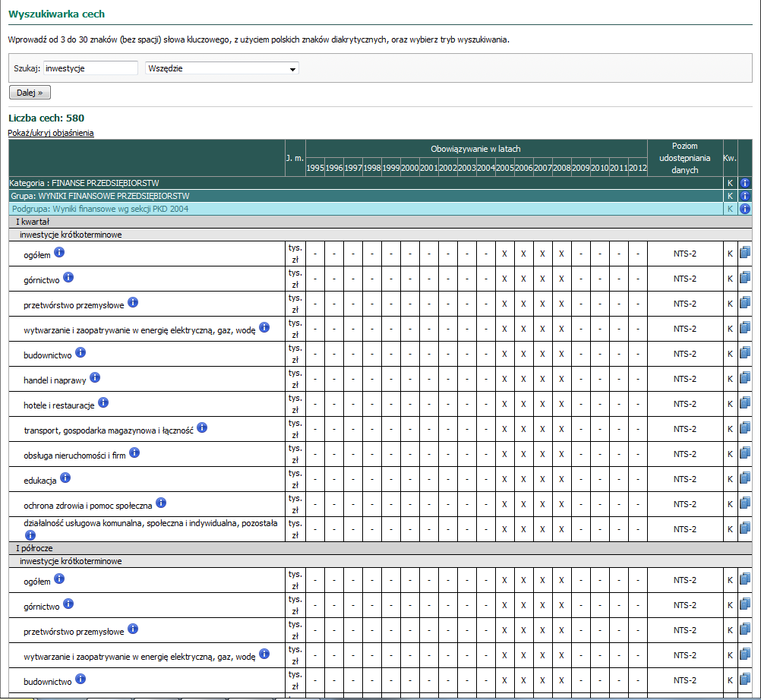Viewport: 761px width, 700px height.
Task: Click the 1995 year column header
Action: [315, 167]
